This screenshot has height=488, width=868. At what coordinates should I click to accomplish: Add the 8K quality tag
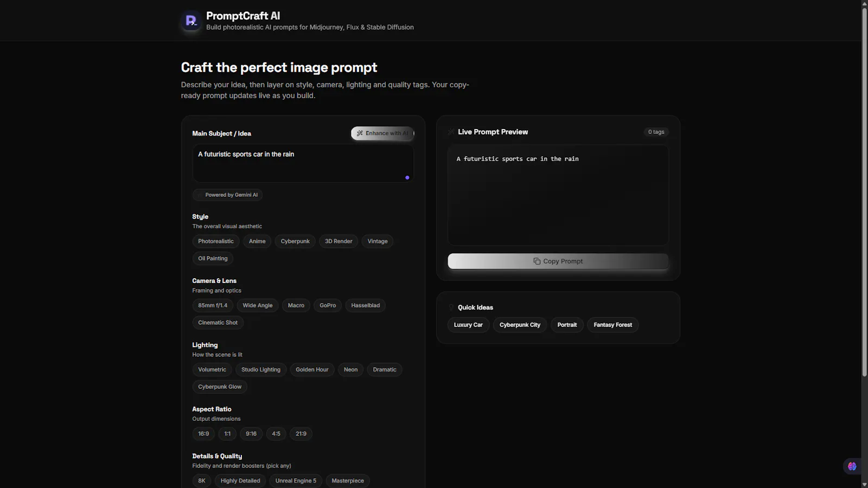pyautogui.click(x=202, y=481)
